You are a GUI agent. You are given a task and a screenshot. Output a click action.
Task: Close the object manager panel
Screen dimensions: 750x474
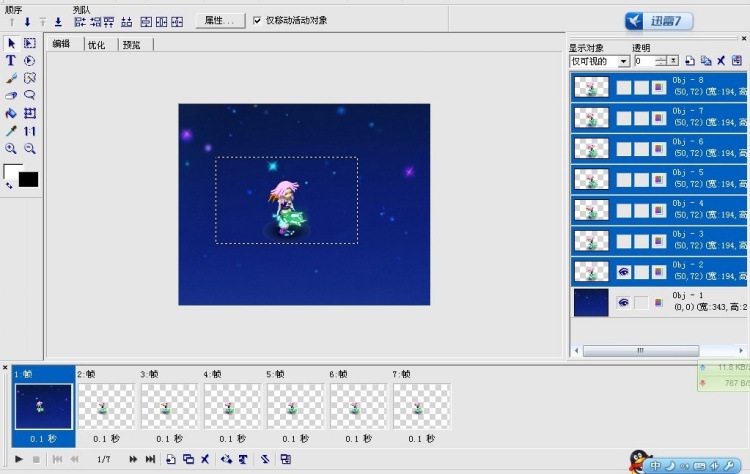pos(744,38)
